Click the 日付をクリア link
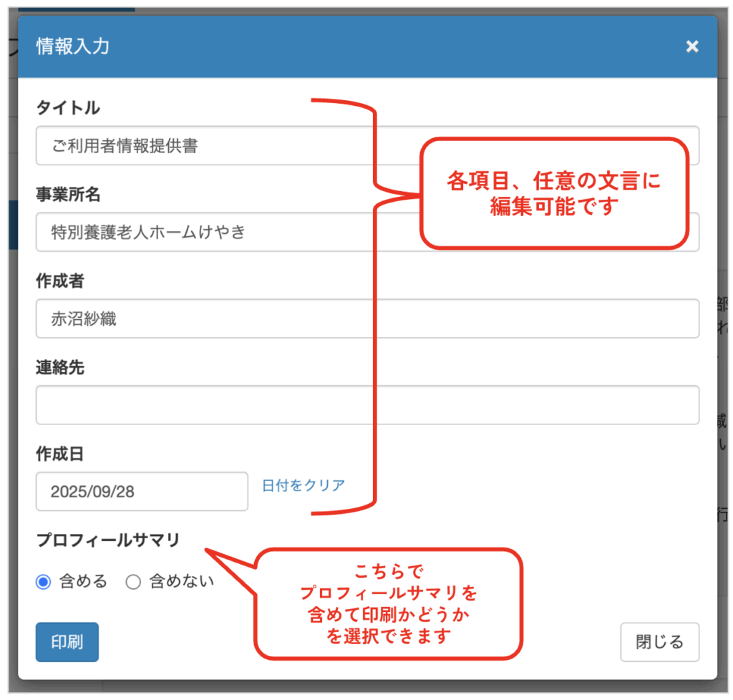 tap(304, 485)
